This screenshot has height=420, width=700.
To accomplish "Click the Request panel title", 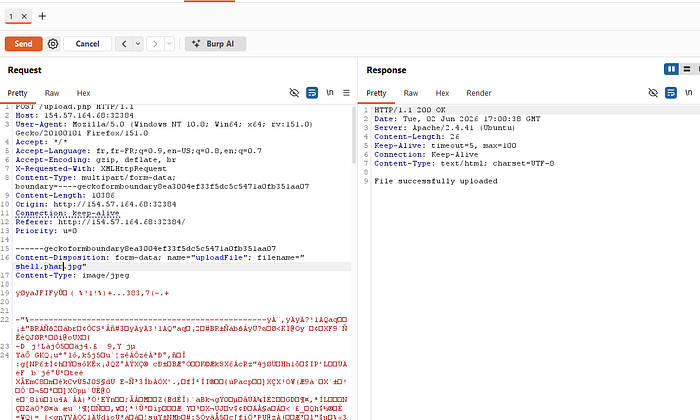I will (24, 70).
